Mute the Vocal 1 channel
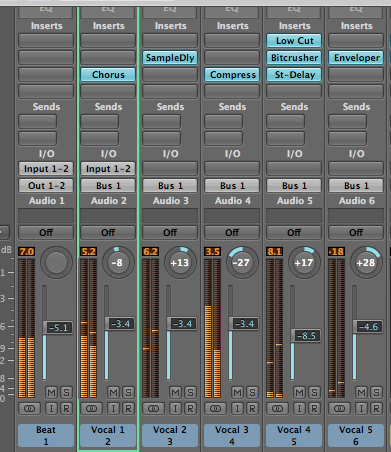Viewport: 391px width, 452px height. (113, 392)
